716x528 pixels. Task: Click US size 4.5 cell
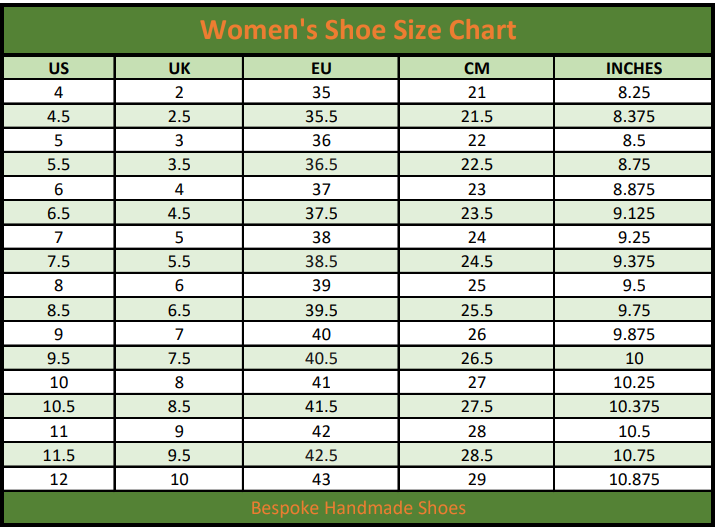[59, 116]
